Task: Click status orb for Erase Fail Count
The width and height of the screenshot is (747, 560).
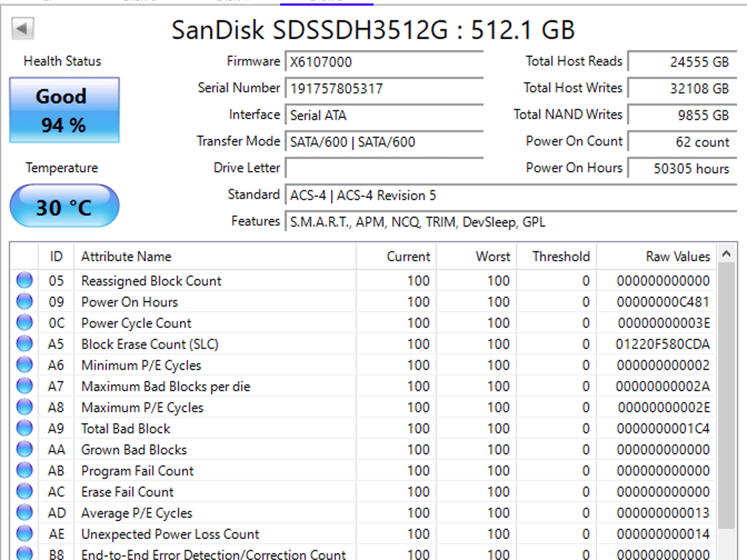Action: [x=24, y=492]
